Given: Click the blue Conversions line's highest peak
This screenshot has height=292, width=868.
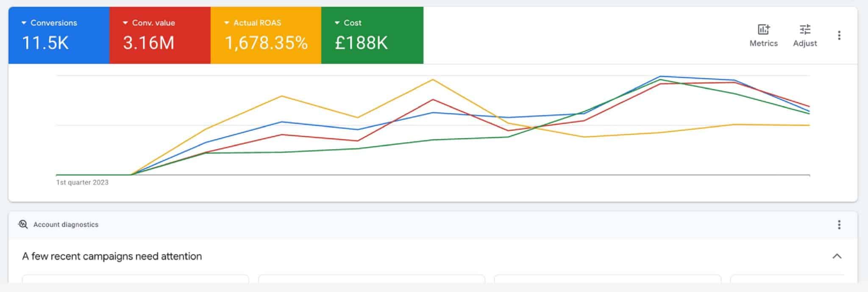Looking at the screenshot, I should (x=660, y=77).
